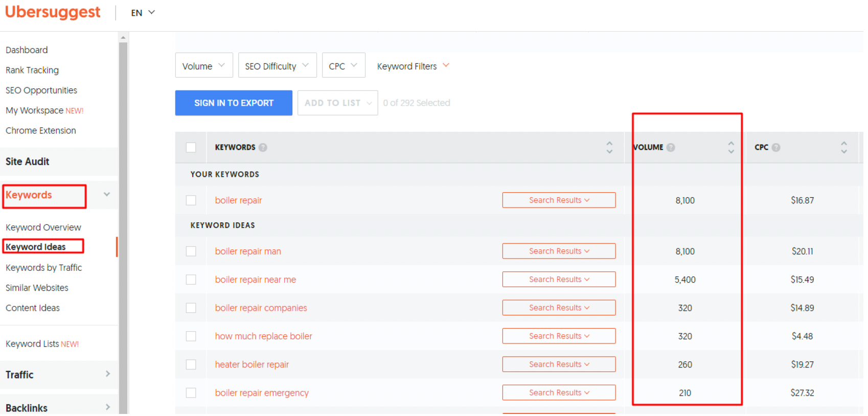Open the Volume filter dropdown
The image size is (868, 416).
[204, 65]
